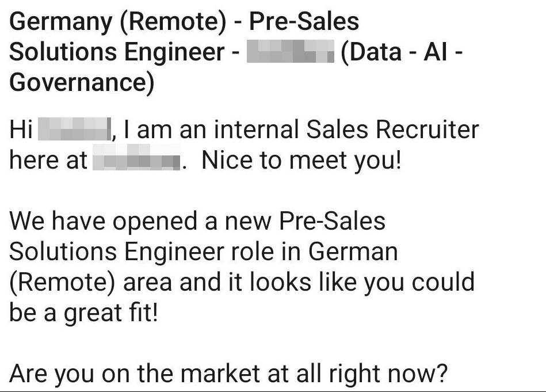Click the word "German" in the body
This screenshot has width=546, height=392.
(353, 252)
